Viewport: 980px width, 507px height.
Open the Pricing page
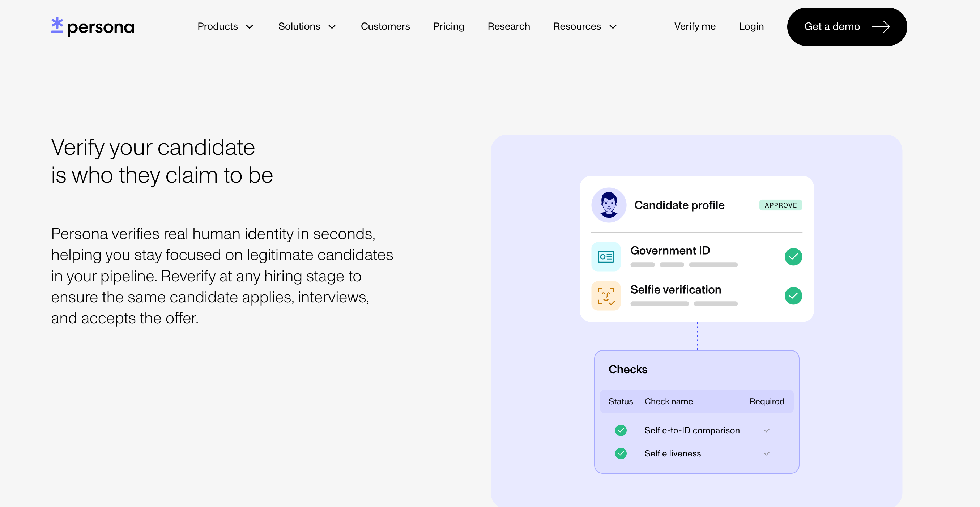[x=448, y=27]
